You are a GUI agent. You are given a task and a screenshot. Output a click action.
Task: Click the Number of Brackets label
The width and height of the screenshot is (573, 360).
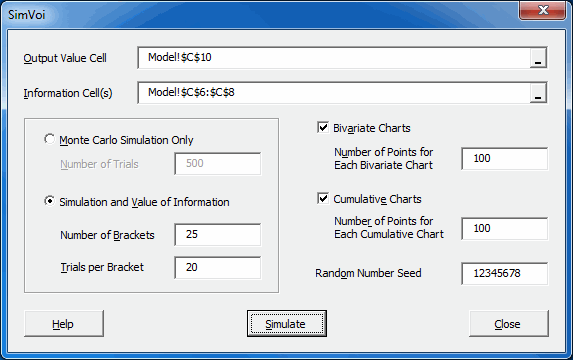click(107, 235)
